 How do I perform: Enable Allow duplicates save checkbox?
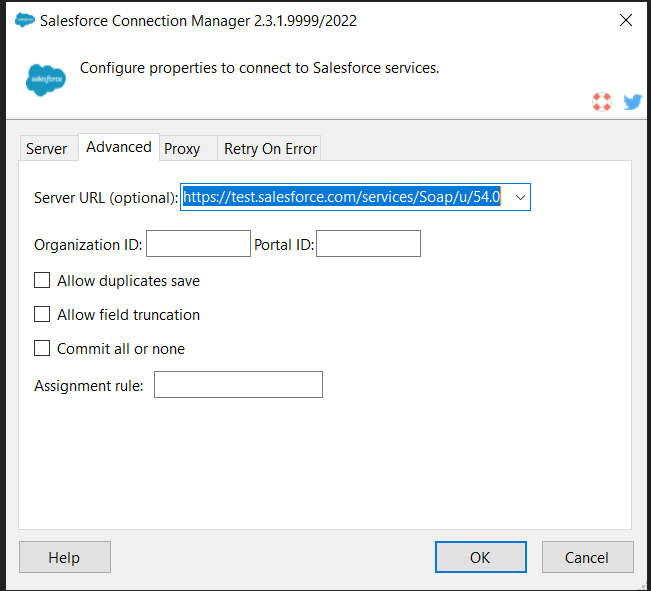[42, 280]
